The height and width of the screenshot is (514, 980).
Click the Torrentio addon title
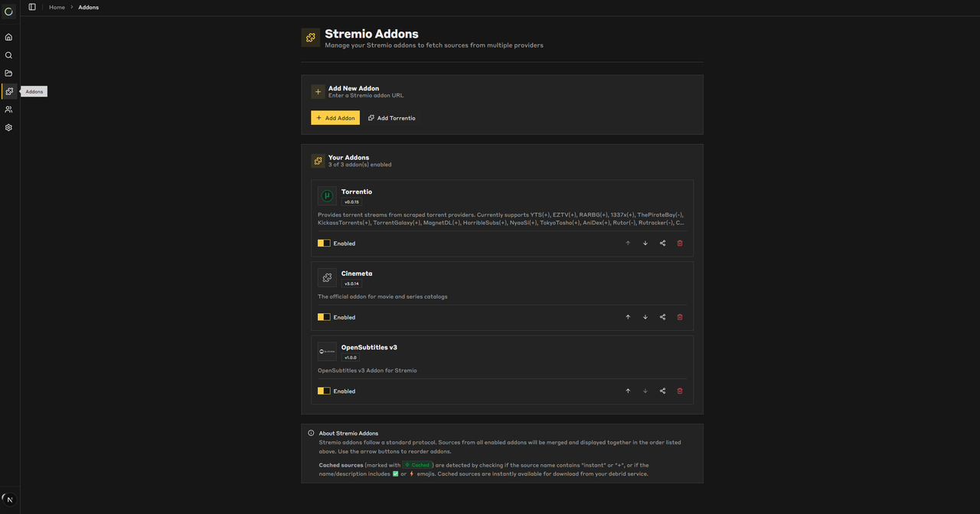tap(357, 192)
